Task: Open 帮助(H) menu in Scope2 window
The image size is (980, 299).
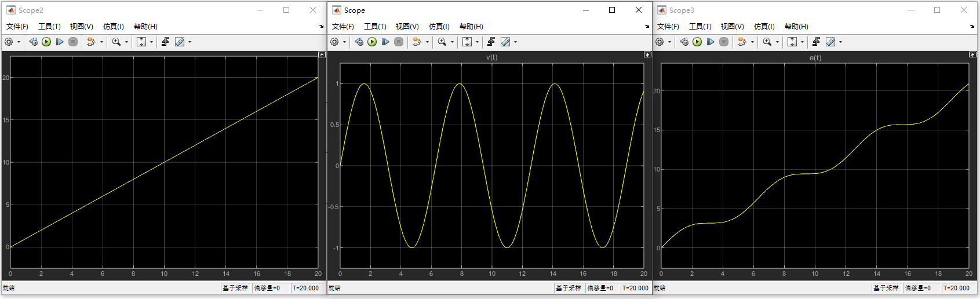Action: 145,27
